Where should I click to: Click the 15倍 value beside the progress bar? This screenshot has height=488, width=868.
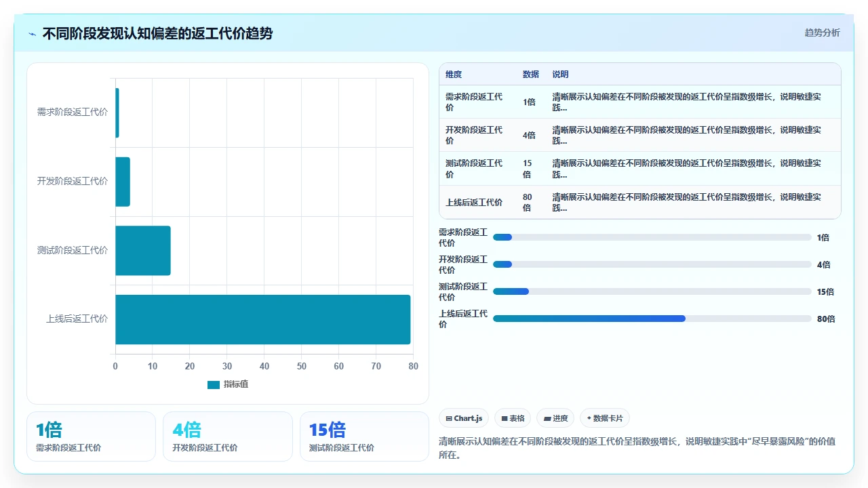click(x=825, y=291)
